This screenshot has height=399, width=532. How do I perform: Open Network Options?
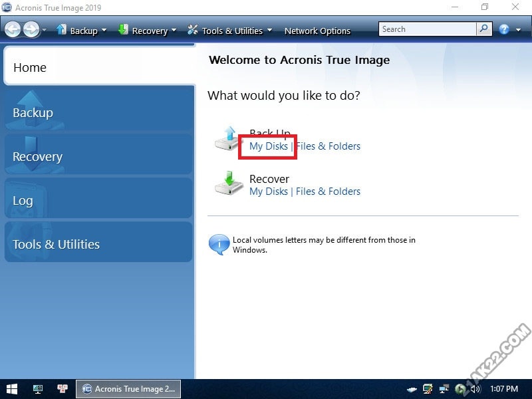(317, 31)
